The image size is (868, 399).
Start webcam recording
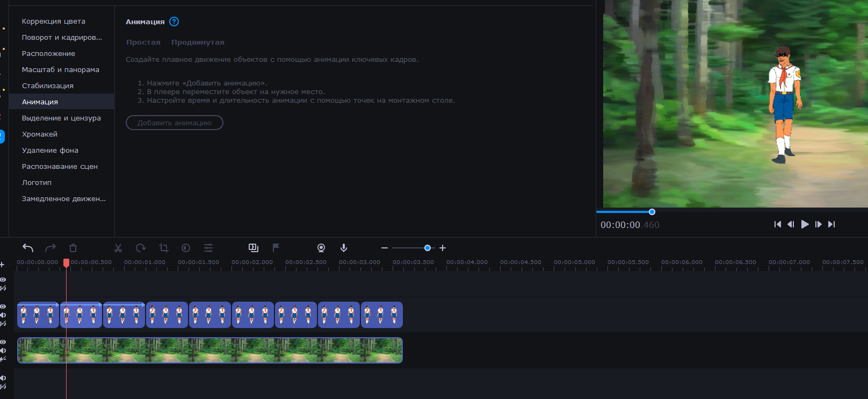[x=321, y=248]
